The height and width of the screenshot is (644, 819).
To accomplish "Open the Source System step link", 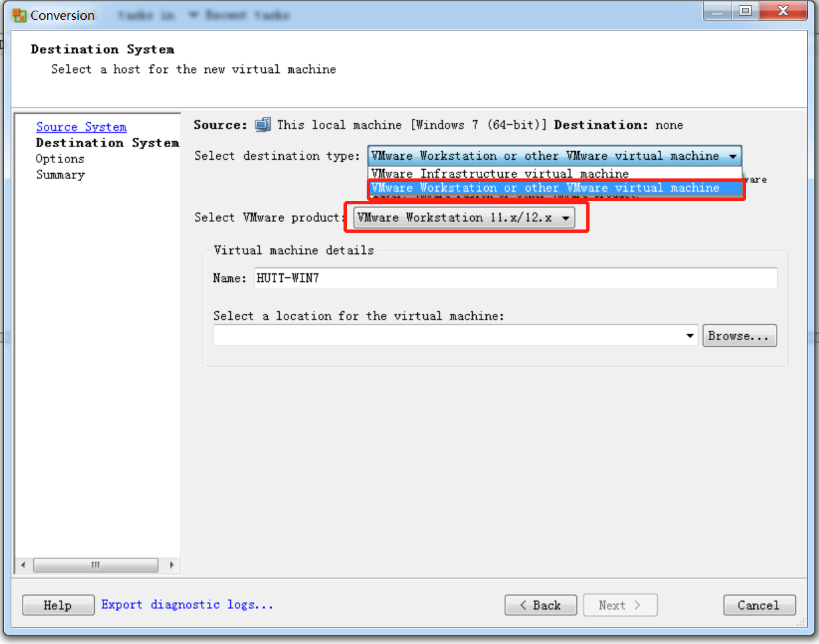I will click(x=81, y=127).
